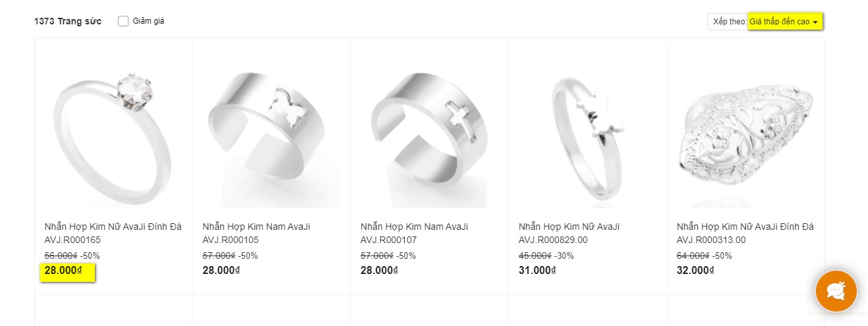
Task: Enable the Giảm giá checkbox
Action: [123, 21]
